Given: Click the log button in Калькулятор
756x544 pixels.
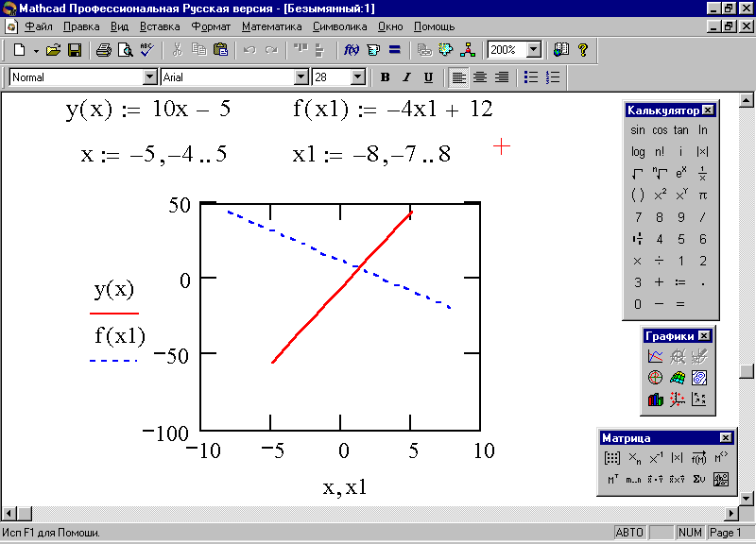Looking at the screenshot, I should pos(637,152).
